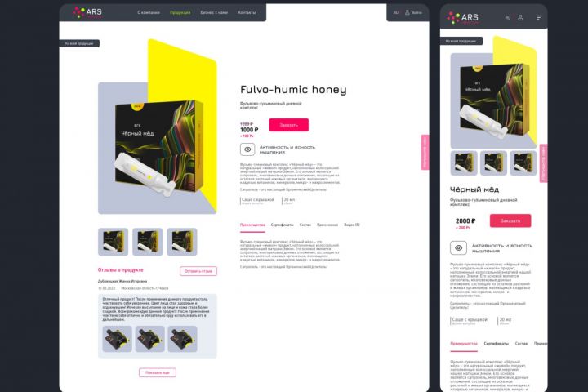This screenshot has width=588, height=392.
Task: Switch to the Сертификаты tab on desktop
Action: pos(282,225)
